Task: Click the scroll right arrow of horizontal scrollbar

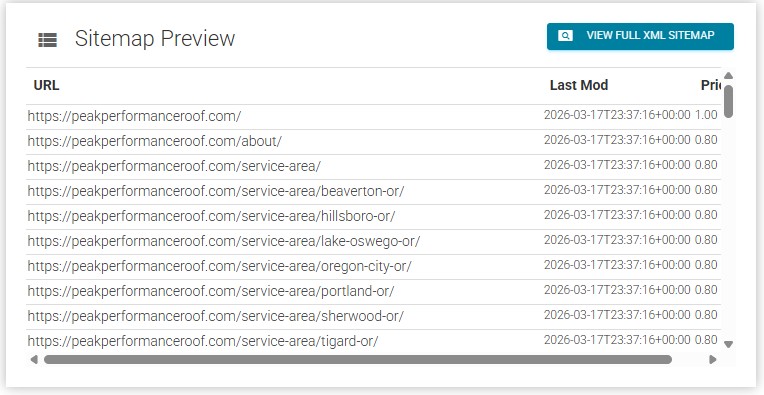Action: (x=713, y=359)
